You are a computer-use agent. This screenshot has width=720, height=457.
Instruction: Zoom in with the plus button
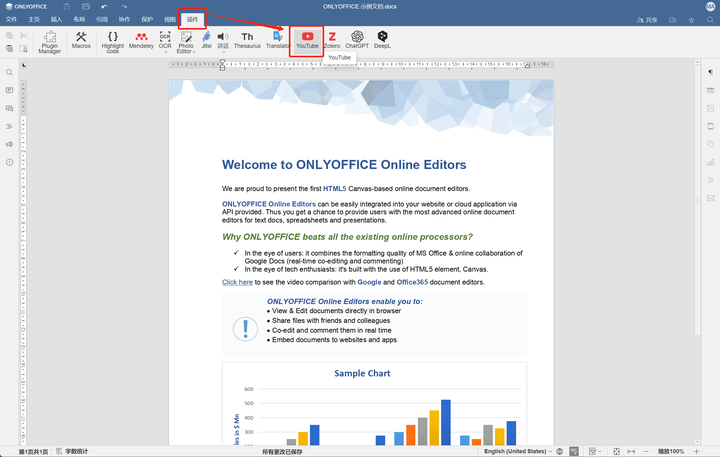(697, 451)
